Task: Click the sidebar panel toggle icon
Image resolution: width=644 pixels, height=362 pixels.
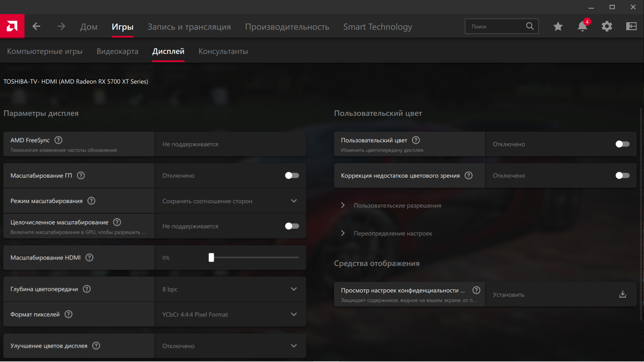Action: coord(631,26)
